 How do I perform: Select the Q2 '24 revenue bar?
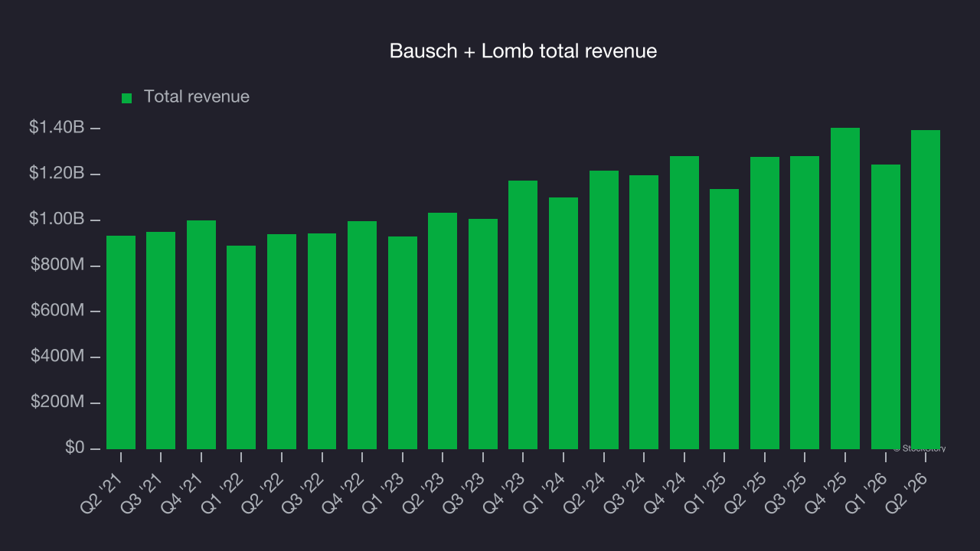(x=604, y=310)
